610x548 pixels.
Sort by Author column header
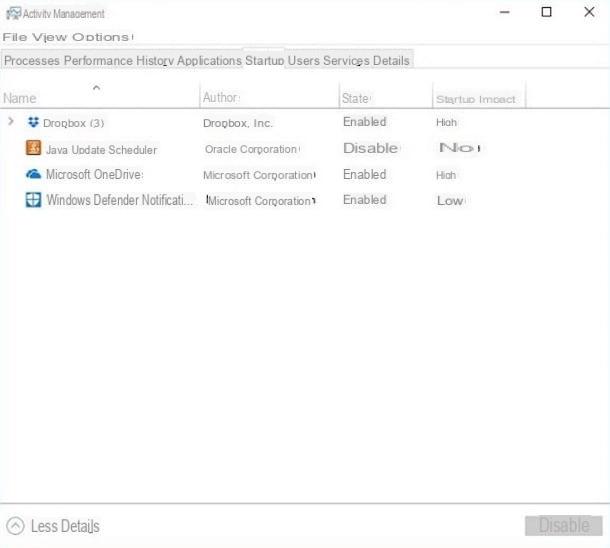click(221, 97)
